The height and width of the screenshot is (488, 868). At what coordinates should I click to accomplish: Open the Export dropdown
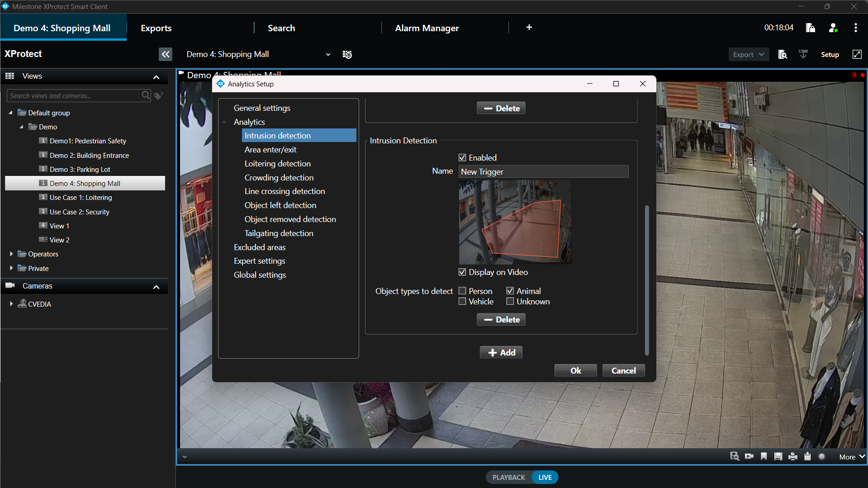749,54
